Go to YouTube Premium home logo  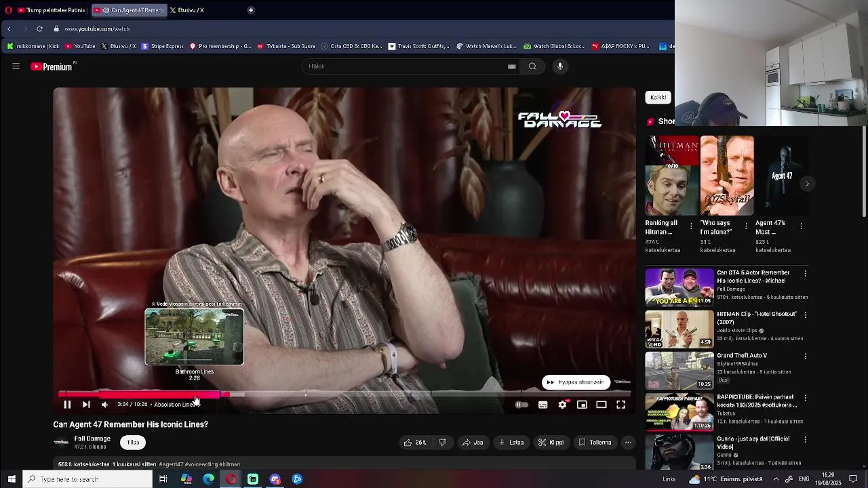coord(52,66)
